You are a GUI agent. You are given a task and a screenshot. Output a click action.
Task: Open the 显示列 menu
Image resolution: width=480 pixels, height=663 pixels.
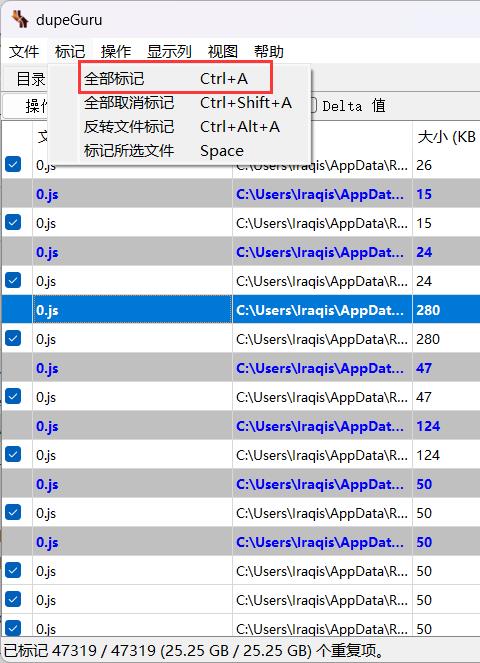[169, 52]
